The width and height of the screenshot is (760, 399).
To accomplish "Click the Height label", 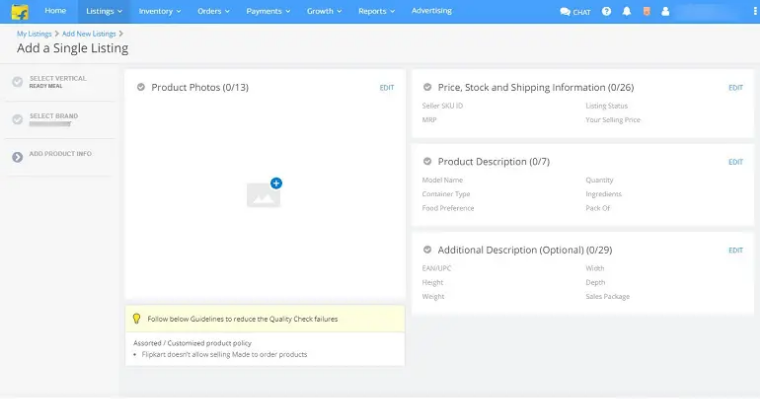I will (432, 282).
